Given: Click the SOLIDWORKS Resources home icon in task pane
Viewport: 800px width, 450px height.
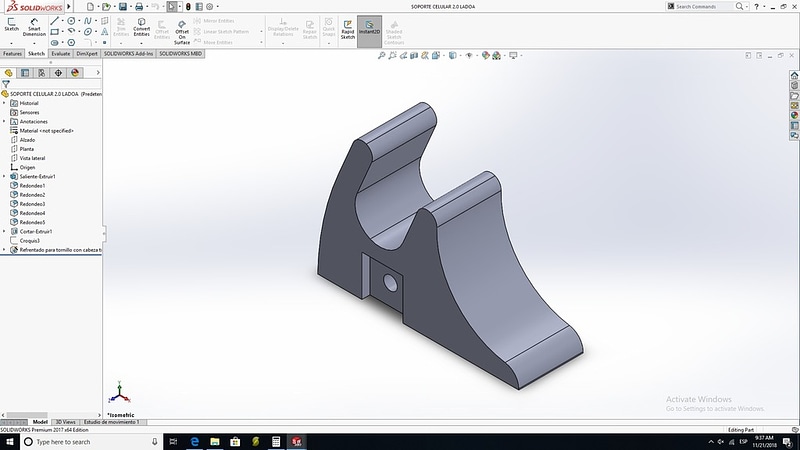Looking at the screenshot, I should (x=794, y=76).
